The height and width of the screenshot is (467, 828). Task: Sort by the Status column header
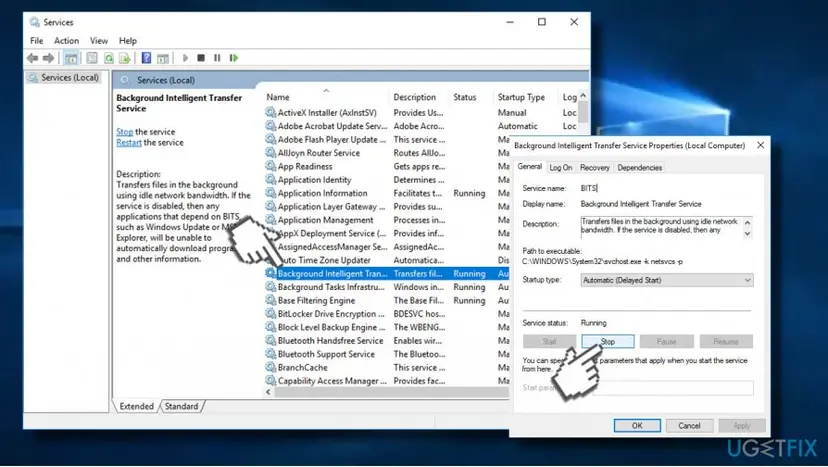pos(465,97)
